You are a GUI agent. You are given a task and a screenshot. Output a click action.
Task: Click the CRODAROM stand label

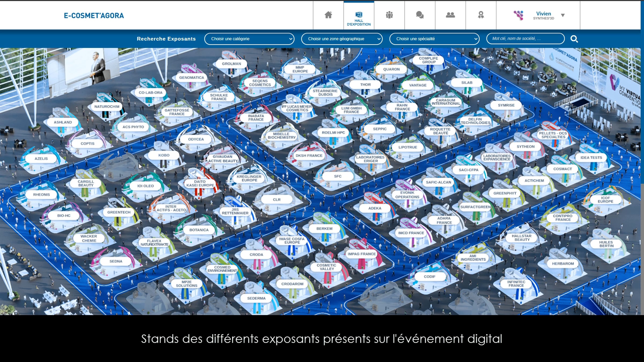(292, 284)
